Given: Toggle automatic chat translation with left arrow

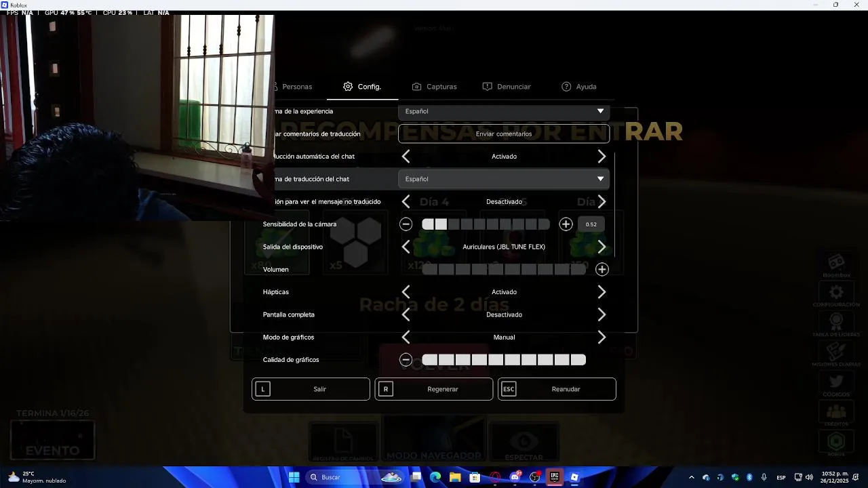Looking at the screenshot, I should (406, 157).
